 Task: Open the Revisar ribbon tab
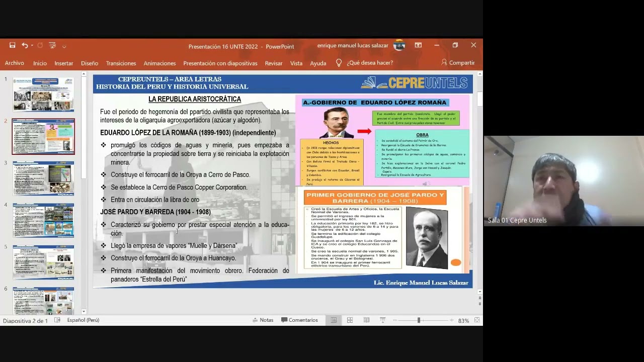click(x=274, y=63)
